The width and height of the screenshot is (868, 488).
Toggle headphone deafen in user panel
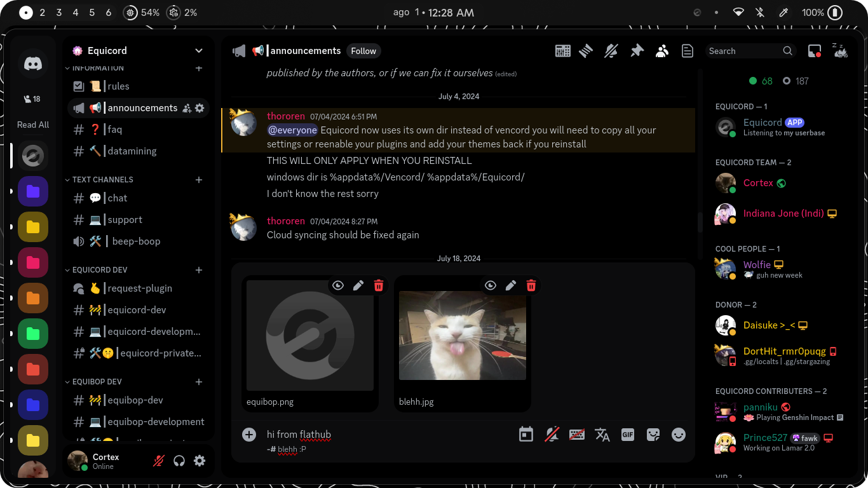[x=179, y=461]
